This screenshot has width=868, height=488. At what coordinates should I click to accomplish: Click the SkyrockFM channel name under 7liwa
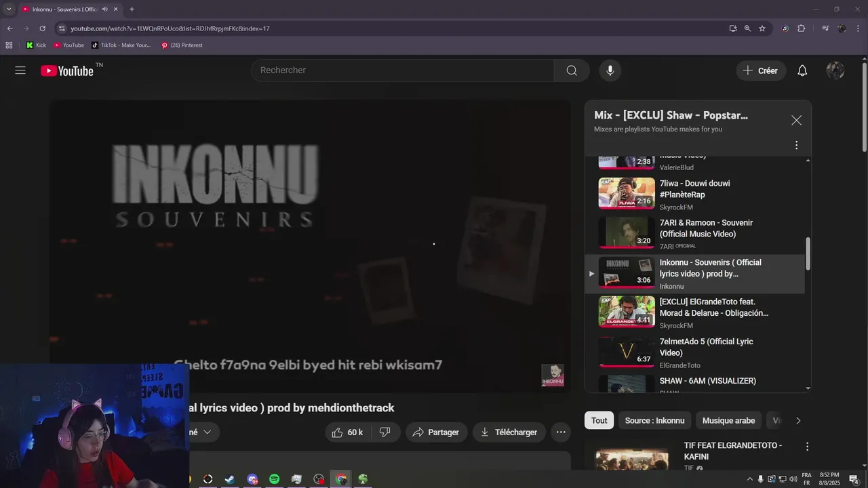coord(676,207)
